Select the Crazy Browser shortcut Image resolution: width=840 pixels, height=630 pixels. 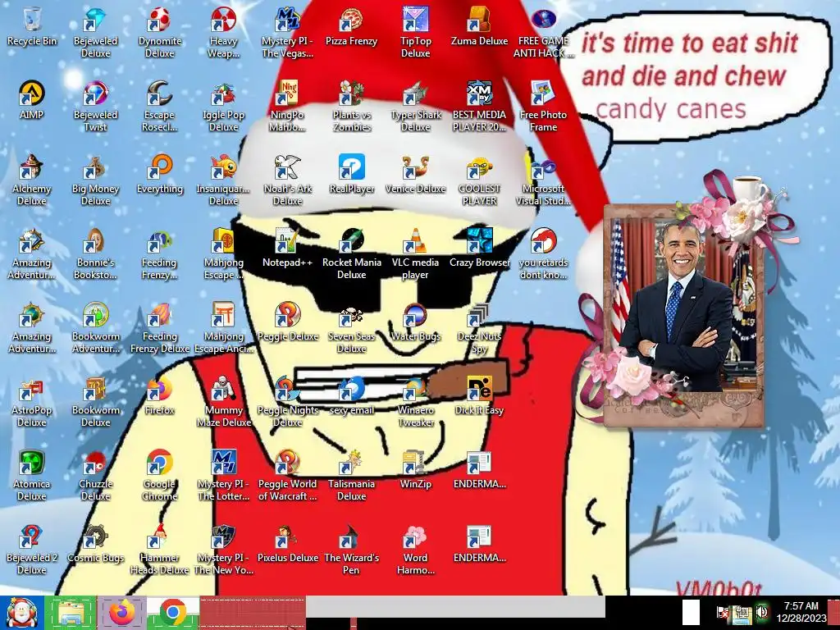click(x=479, y=248)
